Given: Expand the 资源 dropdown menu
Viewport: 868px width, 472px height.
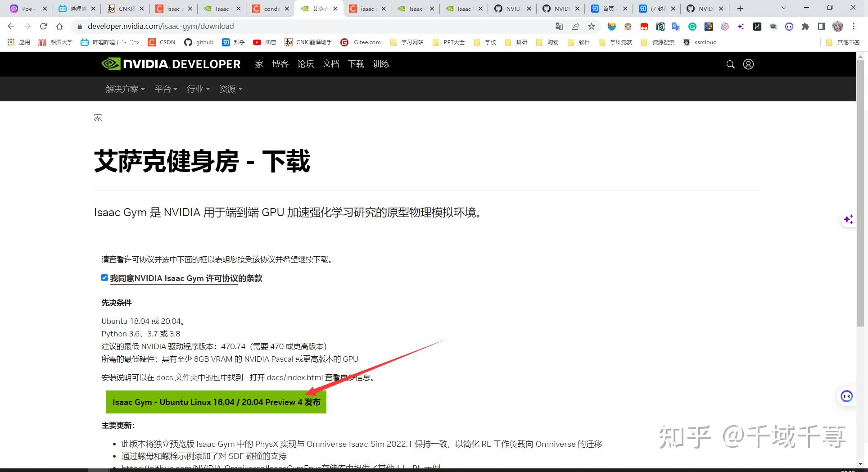Looking at the screenshot, I should pos(231,89).
